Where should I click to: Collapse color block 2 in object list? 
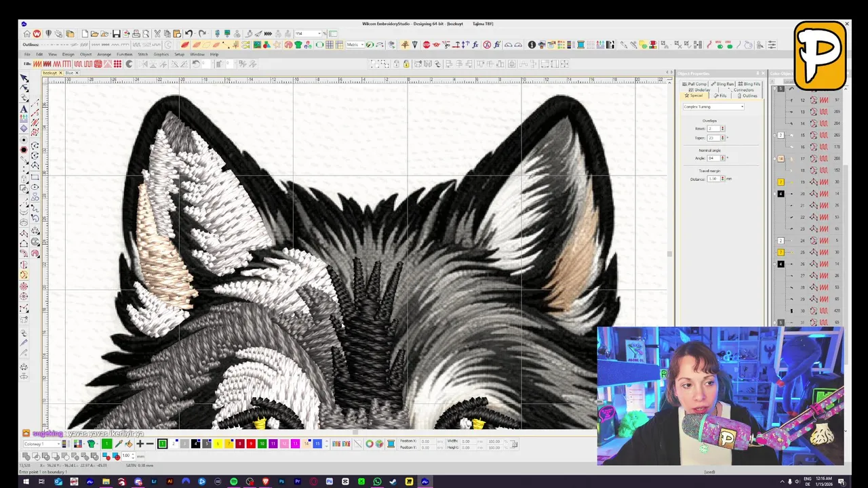click(x=774, y=135)
